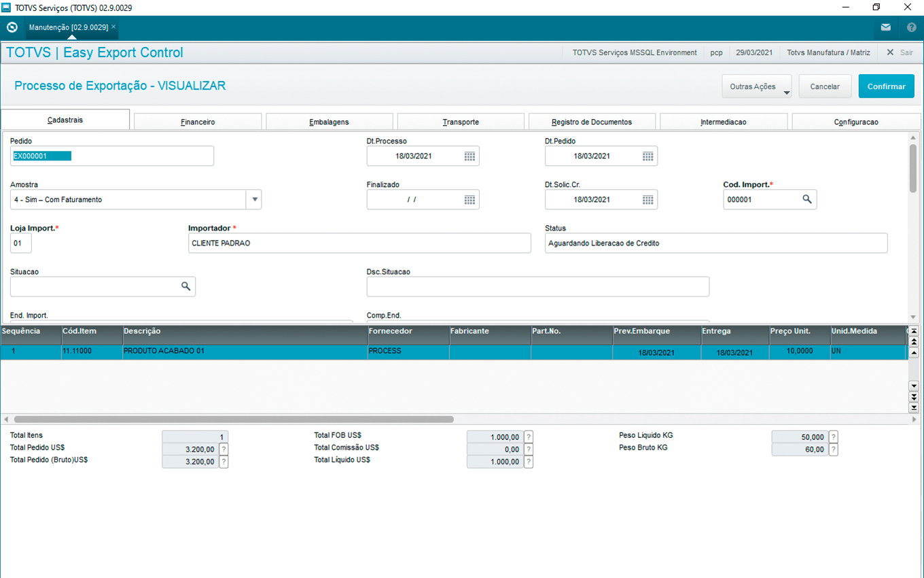This screenshot has height=578, width=924.
Task: Open the mail envelope icon in header
Action: (885, 28)
